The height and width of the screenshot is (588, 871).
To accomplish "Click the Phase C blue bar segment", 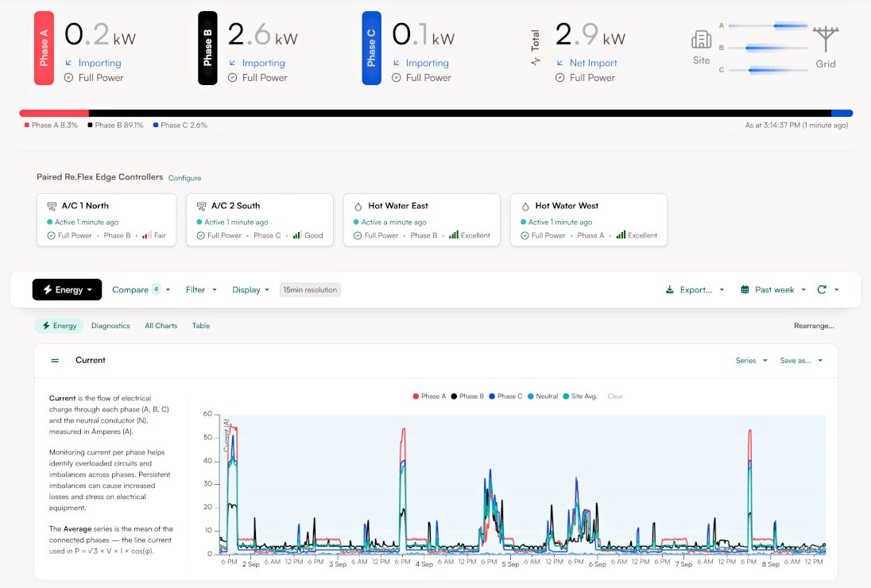I will (x=842, y=114).
